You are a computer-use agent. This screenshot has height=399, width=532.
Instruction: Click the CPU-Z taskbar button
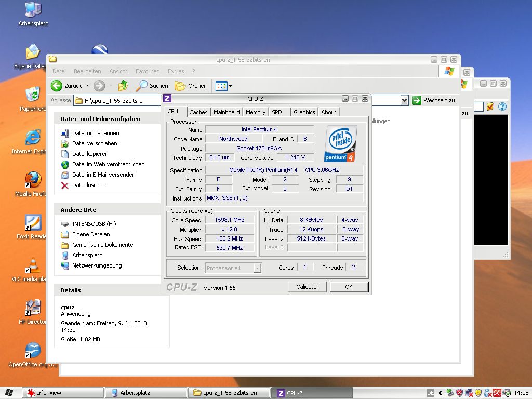(312, 393)
